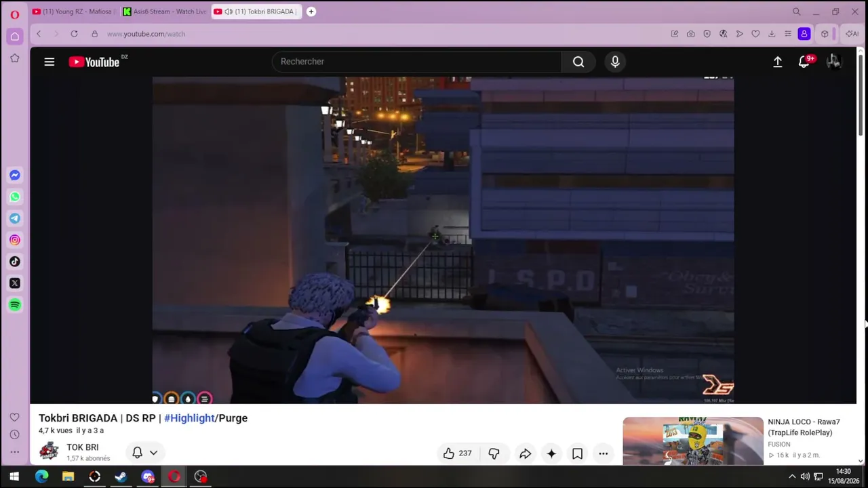
Task: Start YouTube voice search with microphone
Action: pyautogui.click(x=615, y=62)
